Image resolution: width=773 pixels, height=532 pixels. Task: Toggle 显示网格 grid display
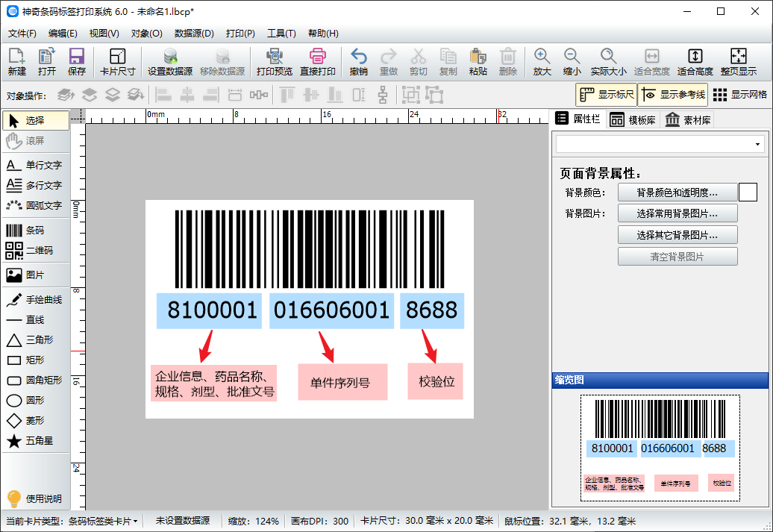(740, 95)
